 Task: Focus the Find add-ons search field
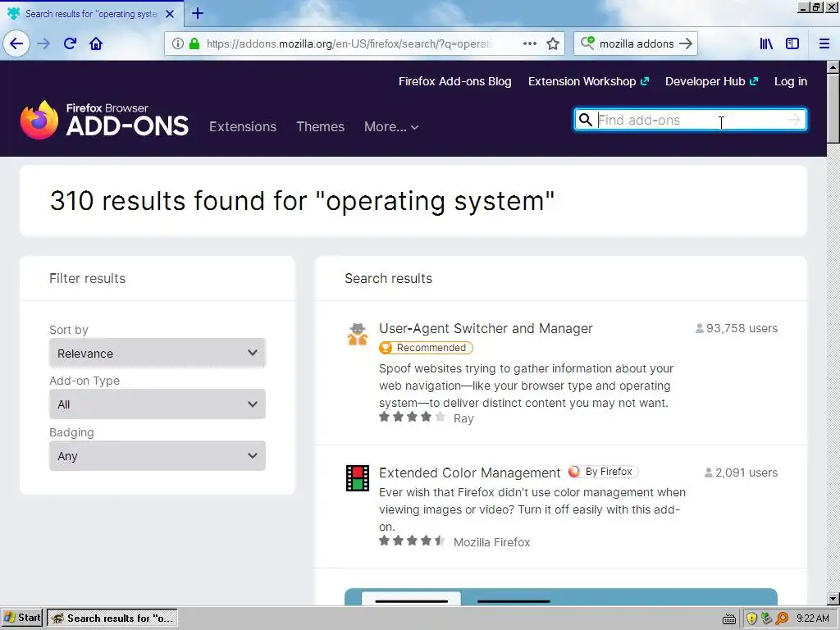[690, 120]
